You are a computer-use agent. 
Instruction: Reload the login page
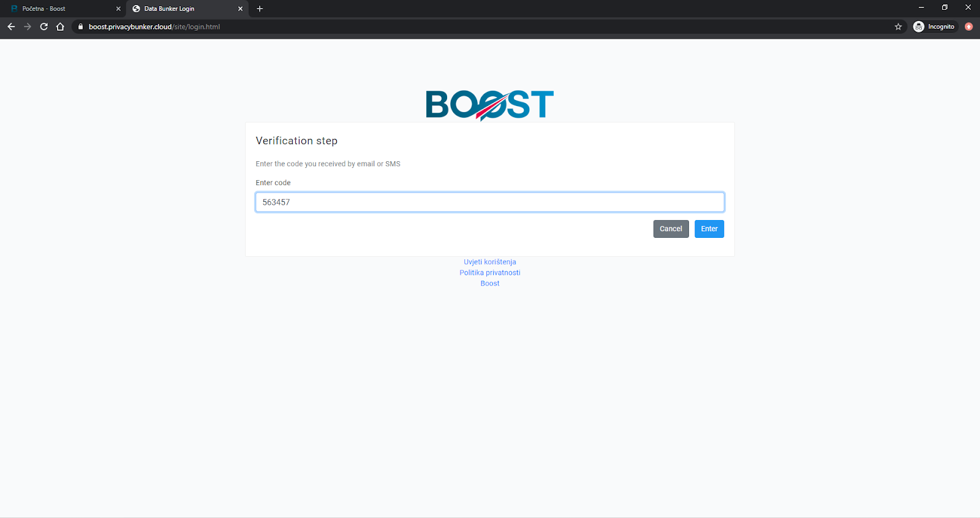(x=44, y=26)
